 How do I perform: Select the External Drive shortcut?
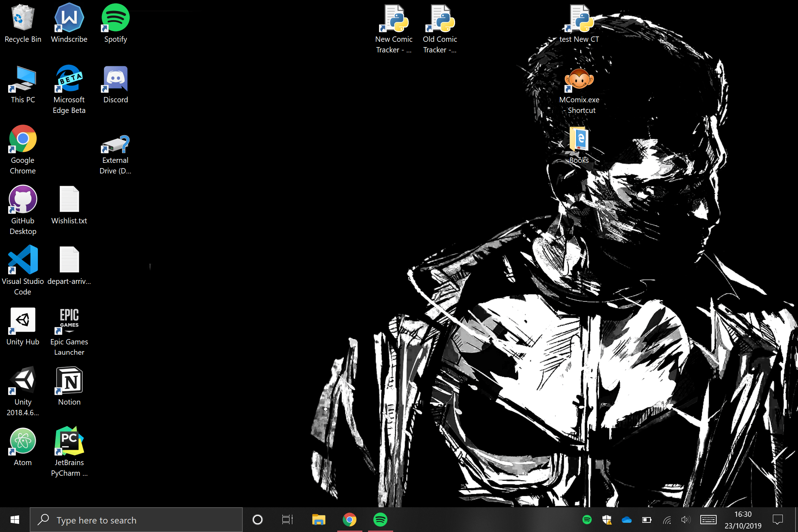coord(115,154)
